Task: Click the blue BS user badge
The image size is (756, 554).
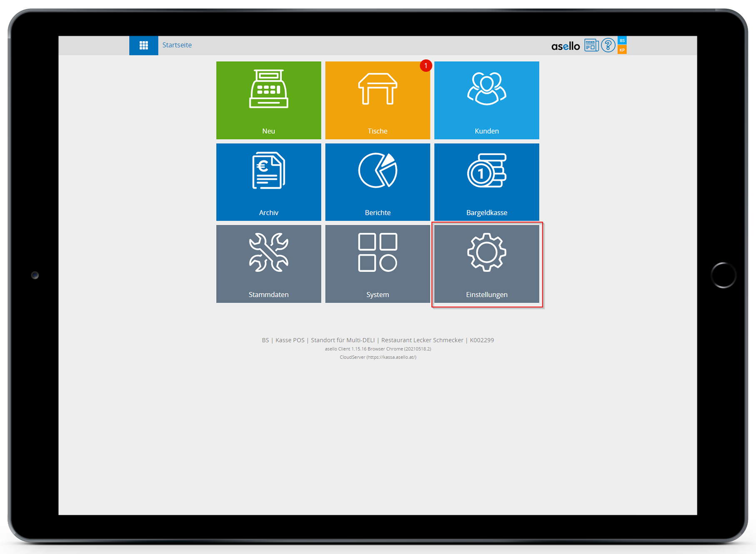Action: point(622,41)
